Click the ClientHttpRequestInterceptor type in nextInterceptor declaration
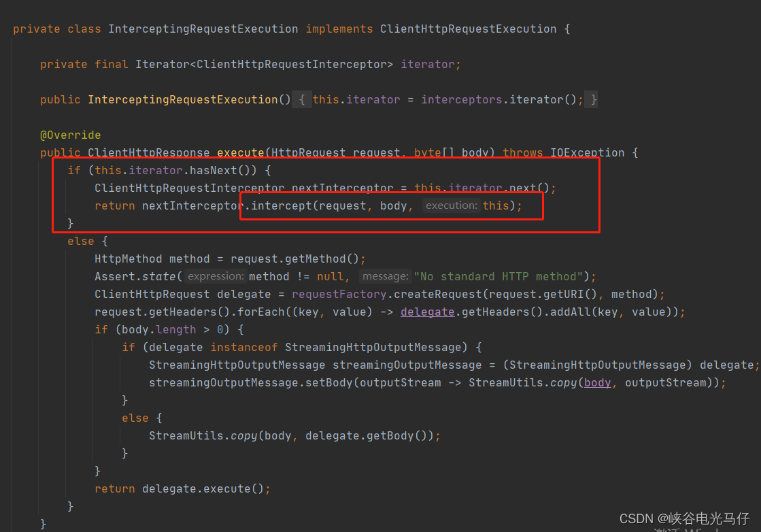Viewport: 761px width, 532px height. click(192, 188)
